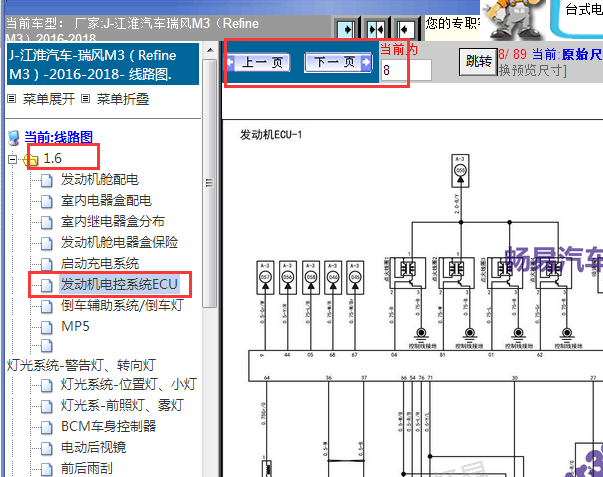603x477 pixels.
Task: Click the 换预览尺寸 text
Action: [533, 70]
